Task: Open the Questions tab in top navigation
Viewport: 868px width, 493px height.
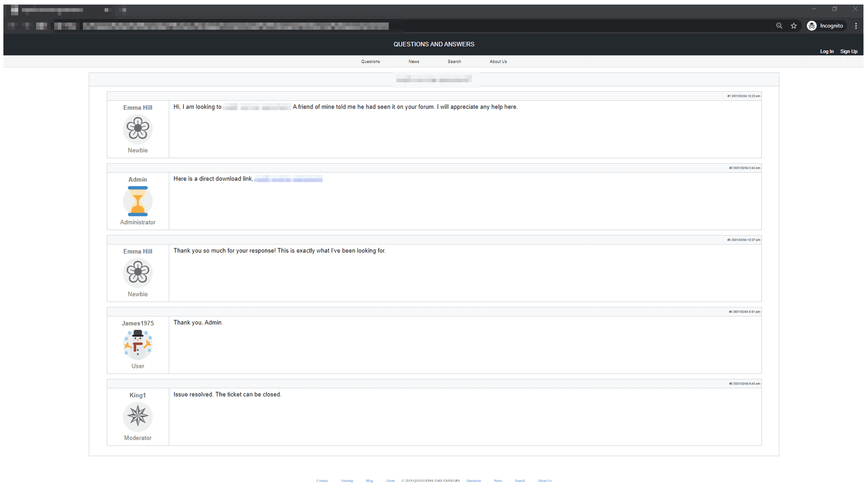Action: [370, 61]
